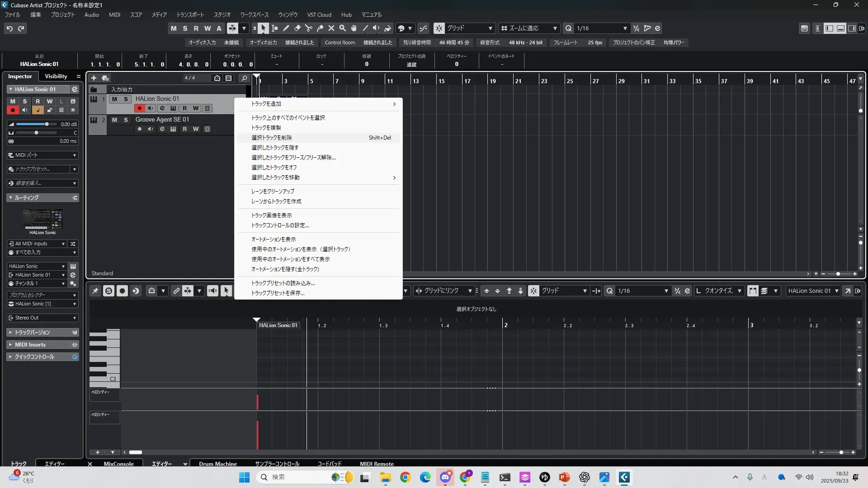Click the Undo arrow icon

click(9, 28)
